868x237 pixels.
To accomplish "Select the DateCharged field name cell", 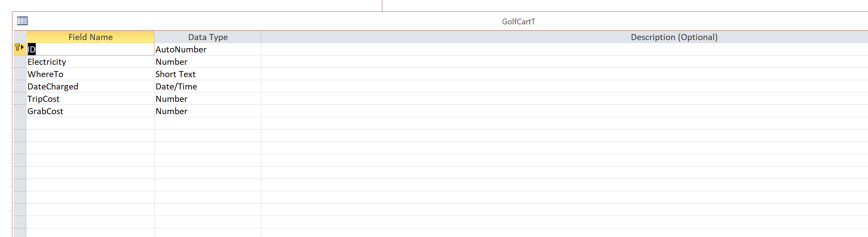I will click(90, 87).
